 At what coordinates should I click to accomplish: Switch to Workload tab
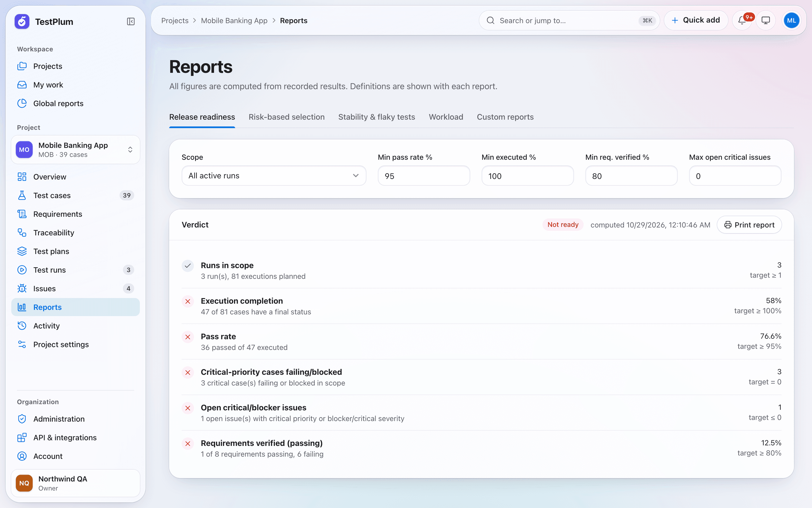pyautogui.click(x=446, y=117)
